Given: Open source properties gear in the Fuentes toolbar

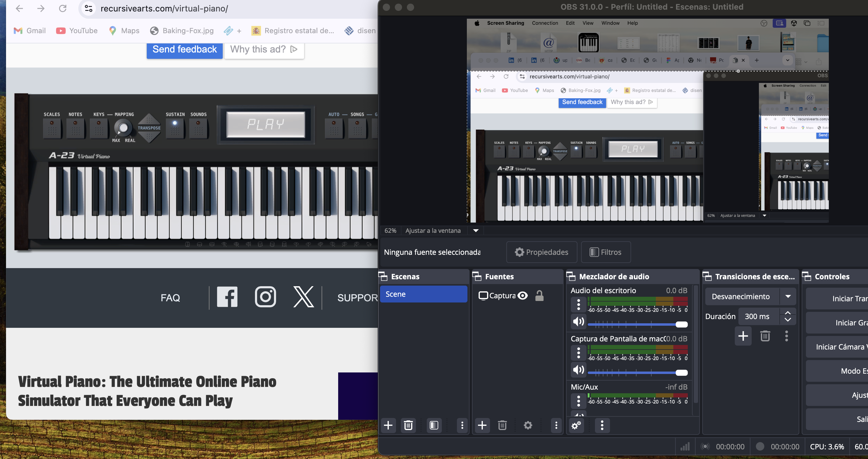Looking at the screenshot, I should (x=528, y=425).
